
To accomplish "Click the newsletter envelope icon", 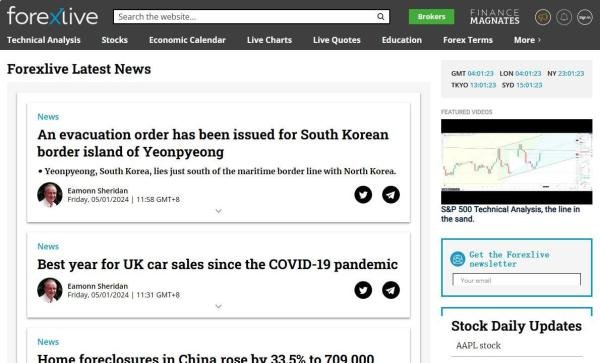I will pyautogui.click(x=458, y=259).
